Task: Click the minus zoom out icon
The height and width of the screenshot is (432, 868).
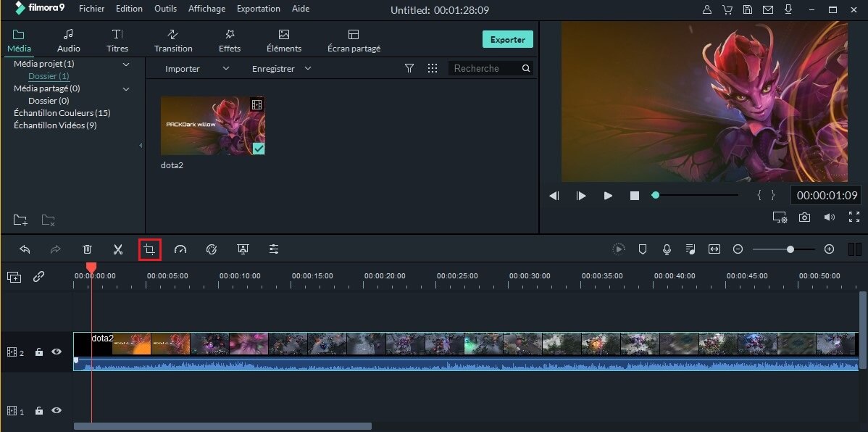Action: point(738,249)
